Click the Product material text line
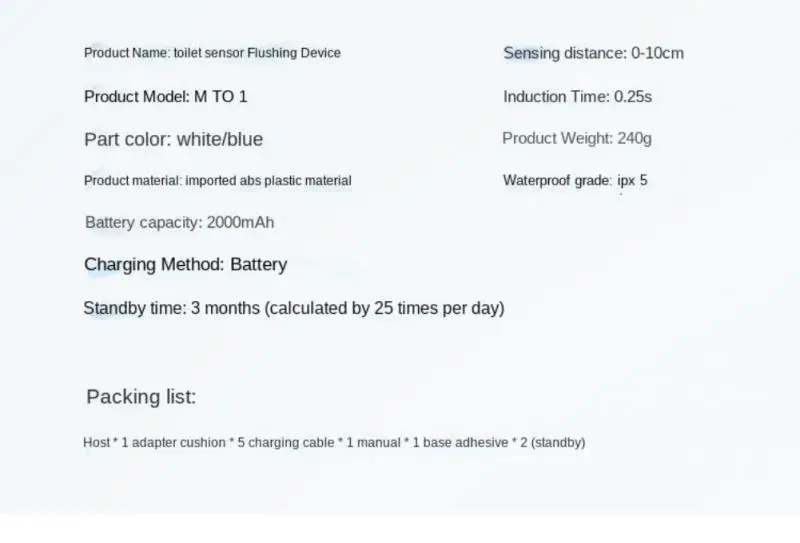 click(x=217, y=181)
